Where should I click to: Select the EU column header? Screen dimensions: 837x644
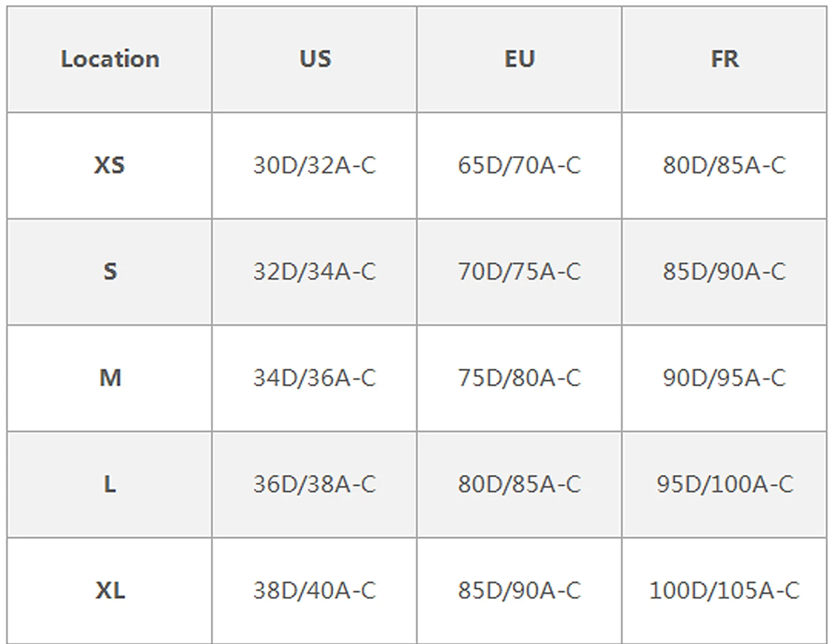[x=519, y=59]
